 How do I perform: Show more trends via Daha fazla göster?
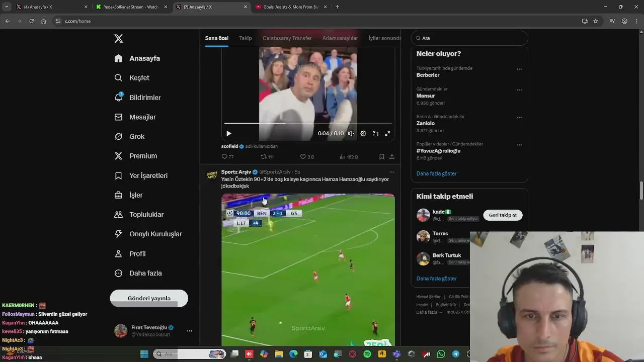436,173
